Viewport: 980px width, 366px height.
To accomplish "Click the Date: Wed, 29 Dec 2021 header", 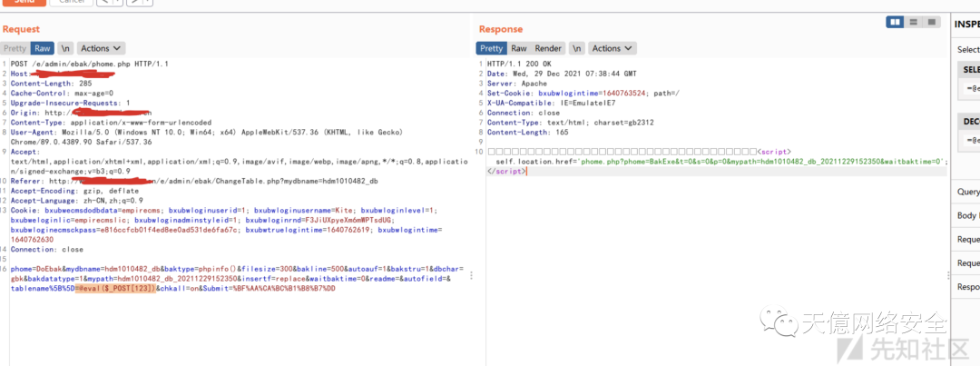I will [562, 74].
